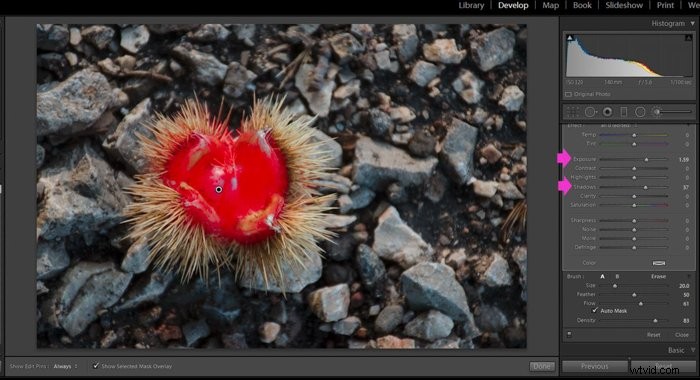Screen dimensions: 700x380
Task: Toggle the adjustment brush panel on/off switch
Action: [x=569, y=334]
